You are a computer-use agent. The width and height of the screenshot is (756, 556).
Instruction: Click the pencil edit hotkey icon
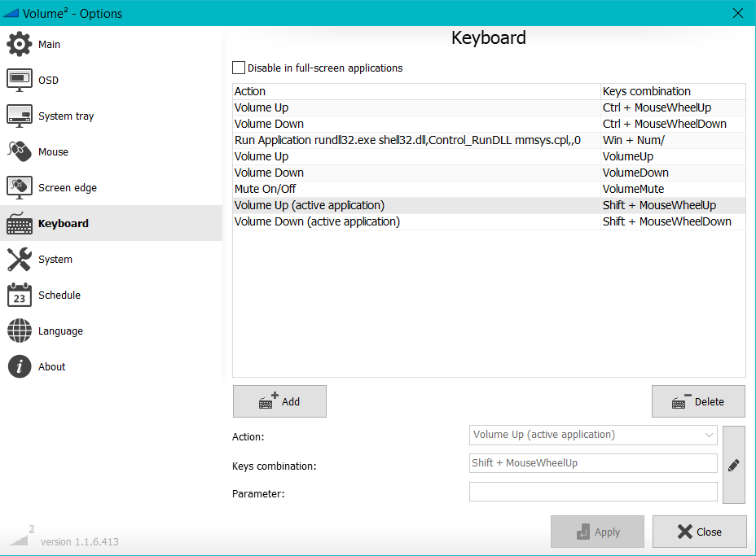point(733,464)
